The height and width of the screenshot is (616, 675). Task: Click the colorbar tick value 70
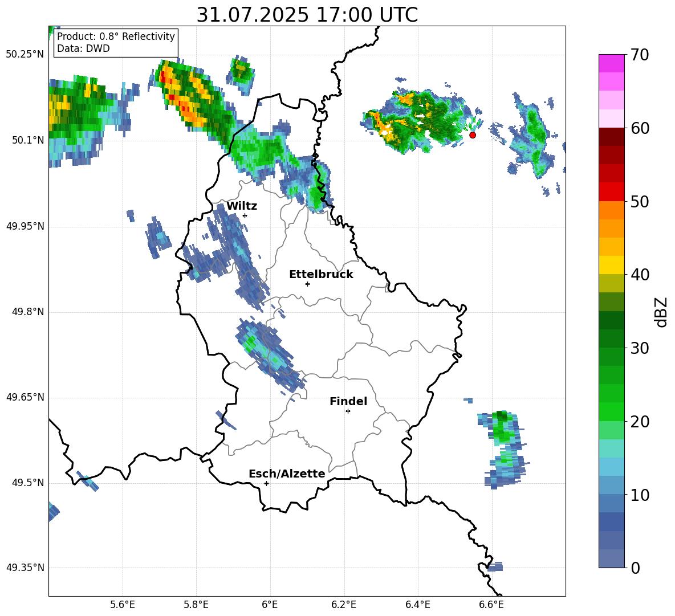point(640,55)
